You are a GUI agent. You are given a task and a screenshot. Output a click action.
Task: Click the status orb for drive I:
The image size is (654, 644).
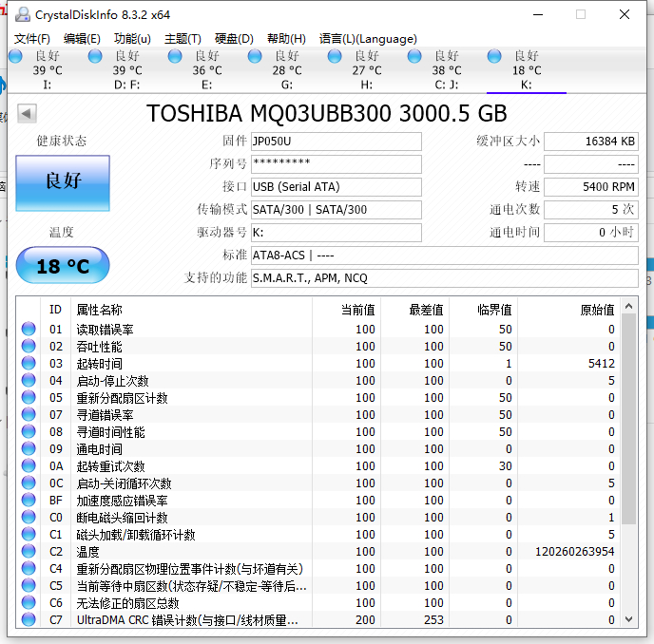[15, 56]
